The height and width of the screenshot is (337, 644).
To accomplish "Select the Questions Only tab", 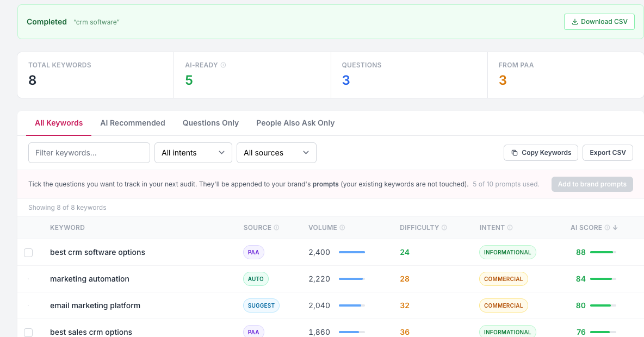I will 210,123.
